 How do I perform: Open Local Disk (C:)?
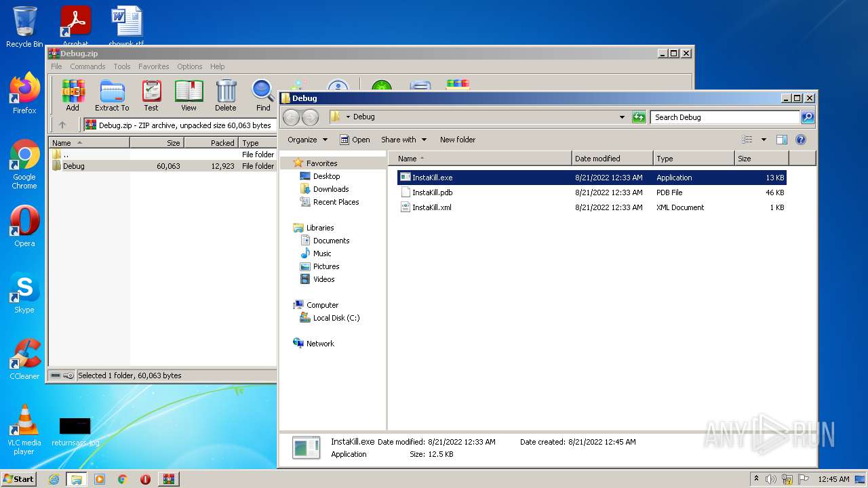(x=336, y=318)
